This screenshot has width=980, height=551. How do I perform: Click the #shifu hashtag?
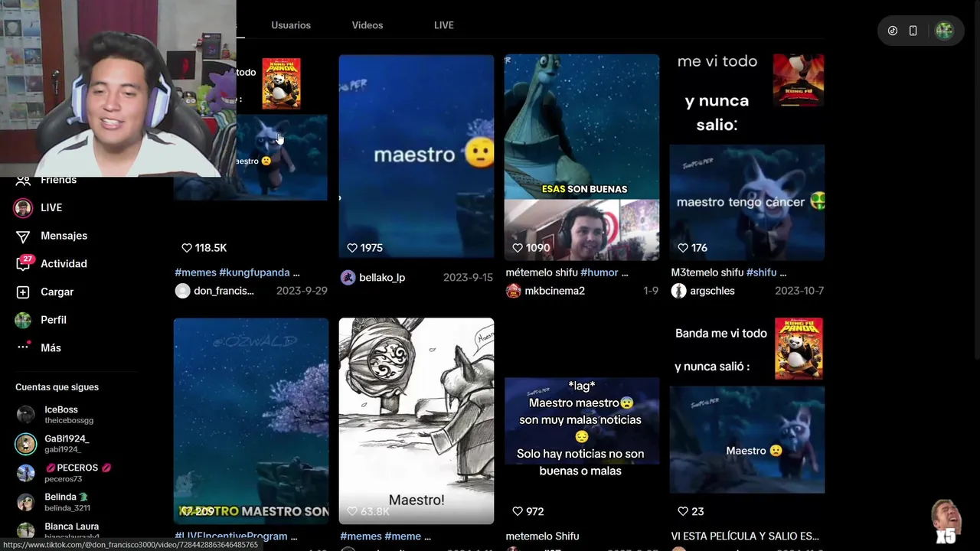761,272
